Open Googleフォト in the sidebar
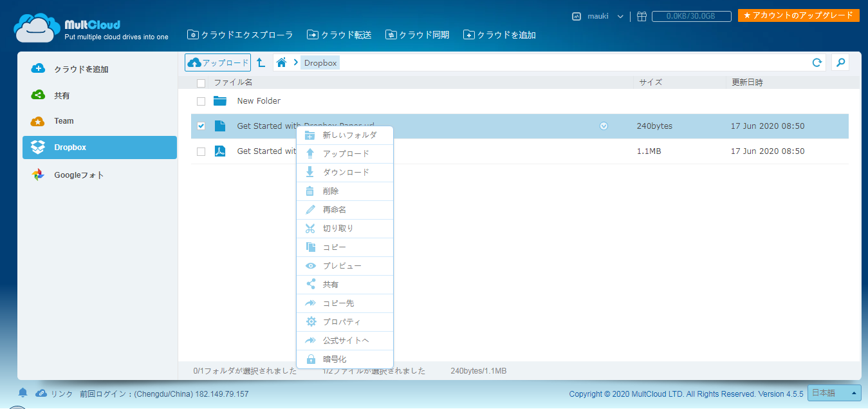This screenshot has height=409, width=868. click(x=100, y=175)
